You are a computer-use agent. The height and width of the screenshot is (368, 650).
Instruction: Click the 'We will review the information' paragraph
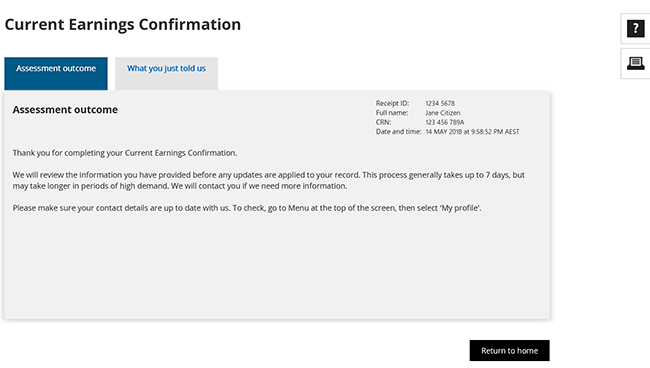(269, 180)
